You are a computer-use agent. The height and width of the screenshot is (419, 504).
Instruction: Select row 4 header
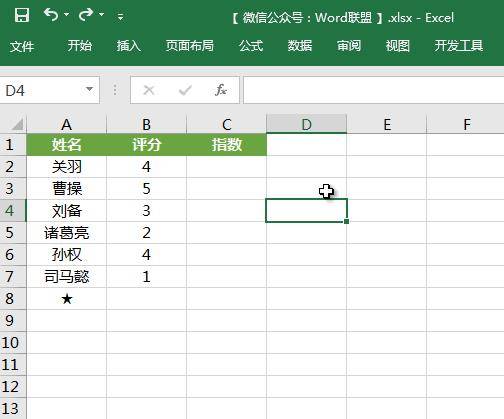click(13, 210)
